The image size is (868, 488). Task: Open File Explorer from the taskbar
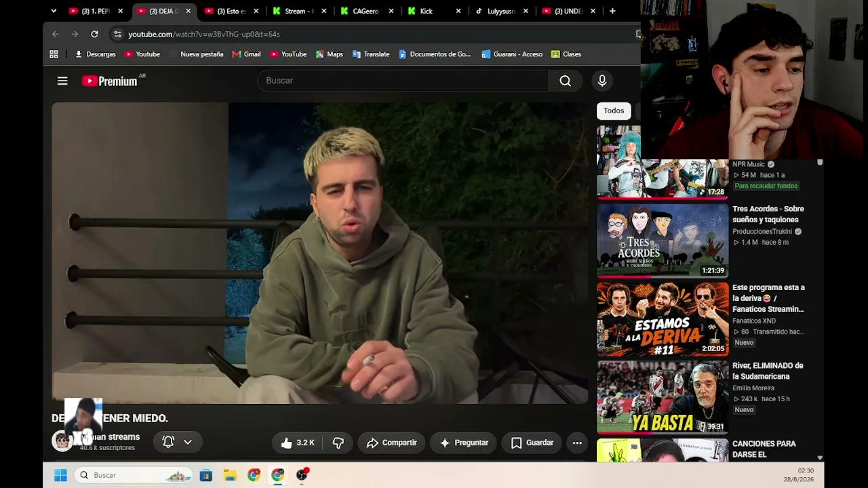coord(230,475)
